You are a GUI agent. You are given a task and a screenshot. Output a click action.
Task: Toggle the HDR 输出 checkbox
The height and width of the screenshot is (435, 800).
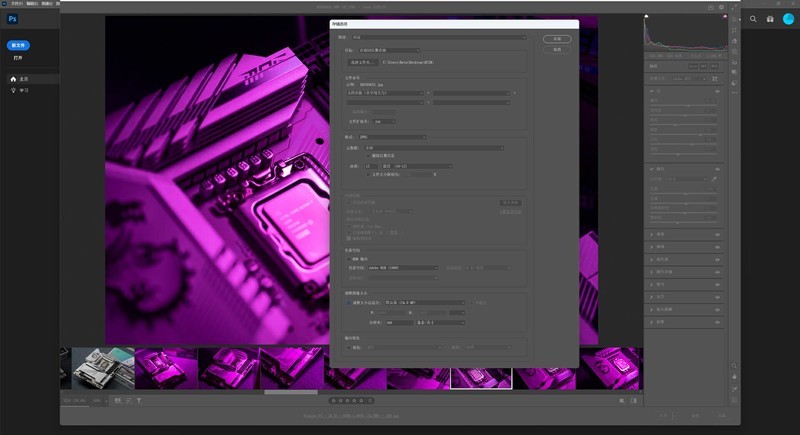(x=349, y=259)
